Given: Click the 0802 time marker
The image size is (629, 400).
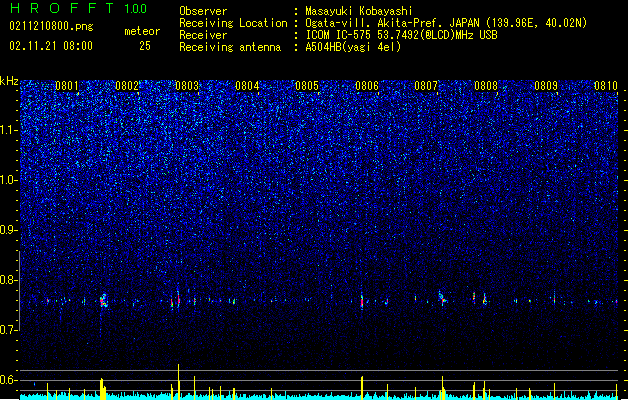Looking at the screenshot, I should [x=127, y=86].
